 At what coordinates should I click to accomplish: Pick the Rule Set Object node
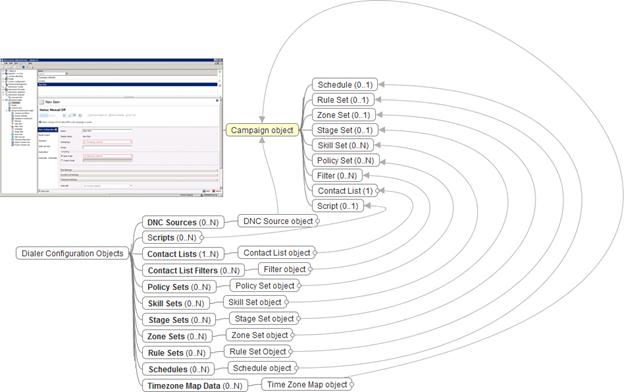pos(257,351)
